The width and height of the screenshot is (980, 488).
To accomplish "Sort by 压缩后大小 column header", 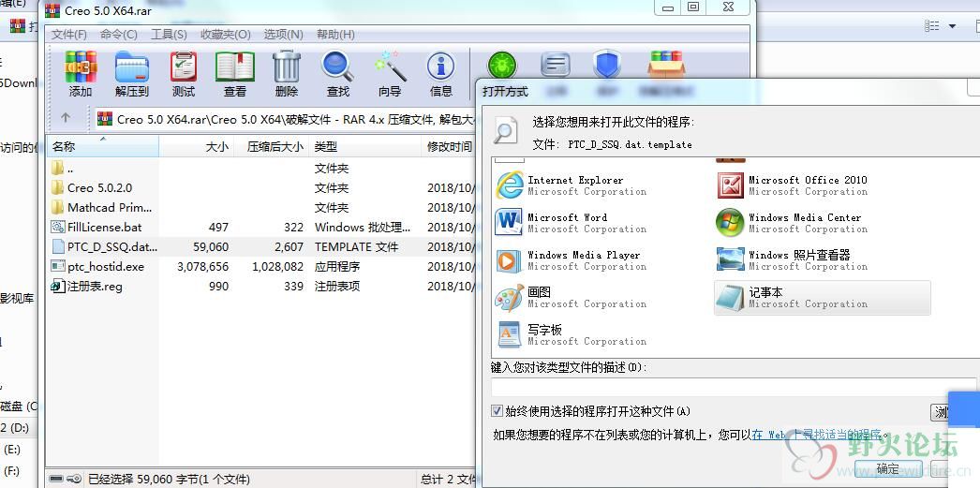I will point(271,147).
